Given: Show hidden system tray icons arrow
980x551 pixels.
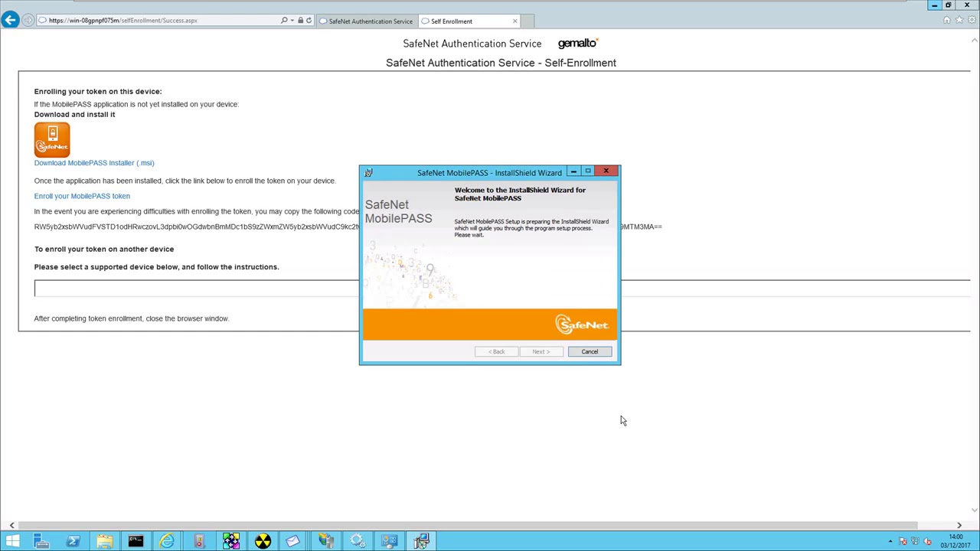Looking at the screenshot, I should tap(890, 542).
